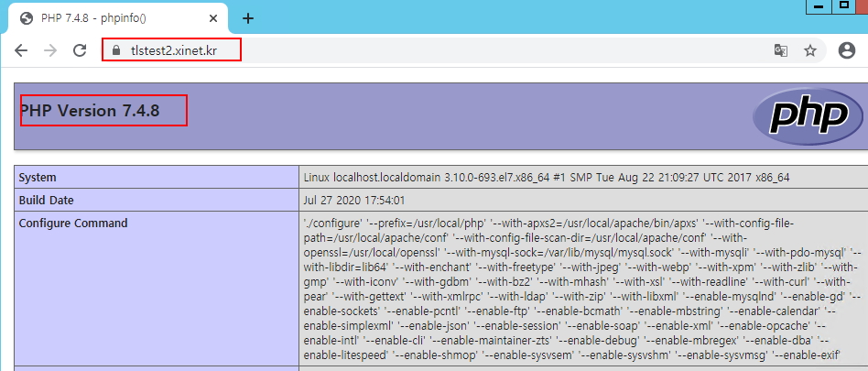Click the Jul 27 2020 build date value

(353, 200)
